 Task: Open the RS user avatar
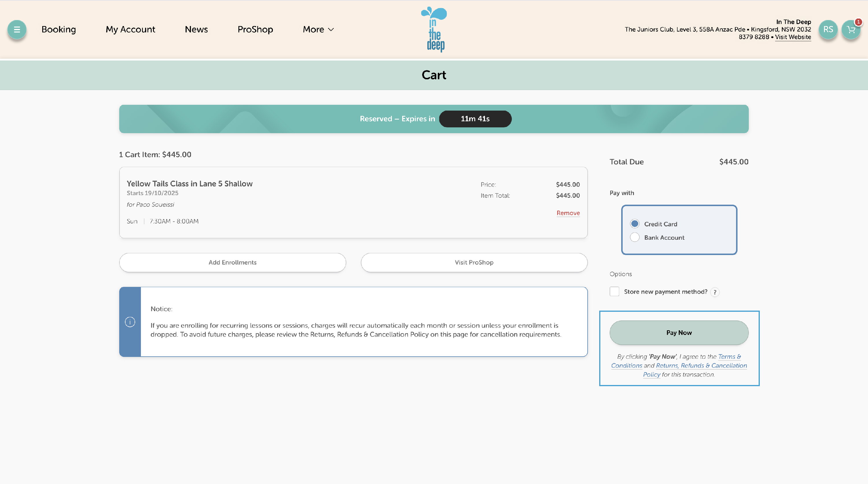point(828,30)
